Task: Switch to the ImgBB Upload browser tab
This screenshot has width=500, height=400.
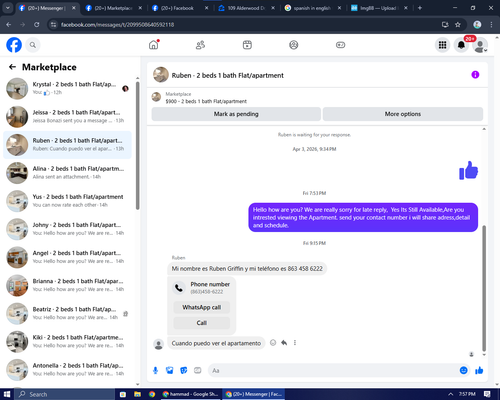Action: pos(379,8)
